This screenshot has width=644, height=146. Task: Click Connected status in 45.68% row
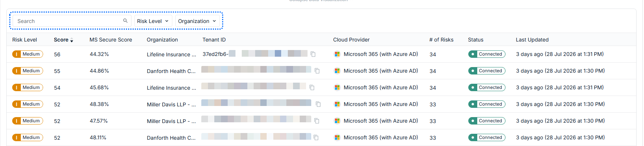[x=487, y=87]
